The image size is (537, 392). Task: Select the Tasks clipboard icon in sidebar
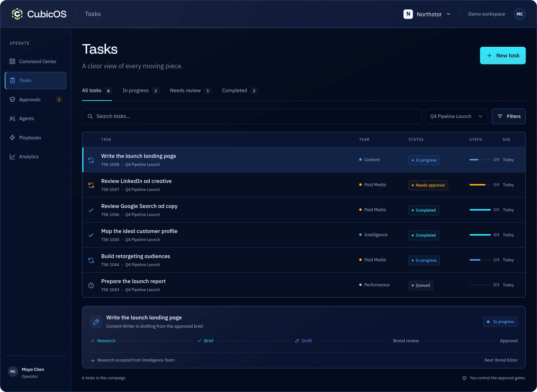[13, 80]
